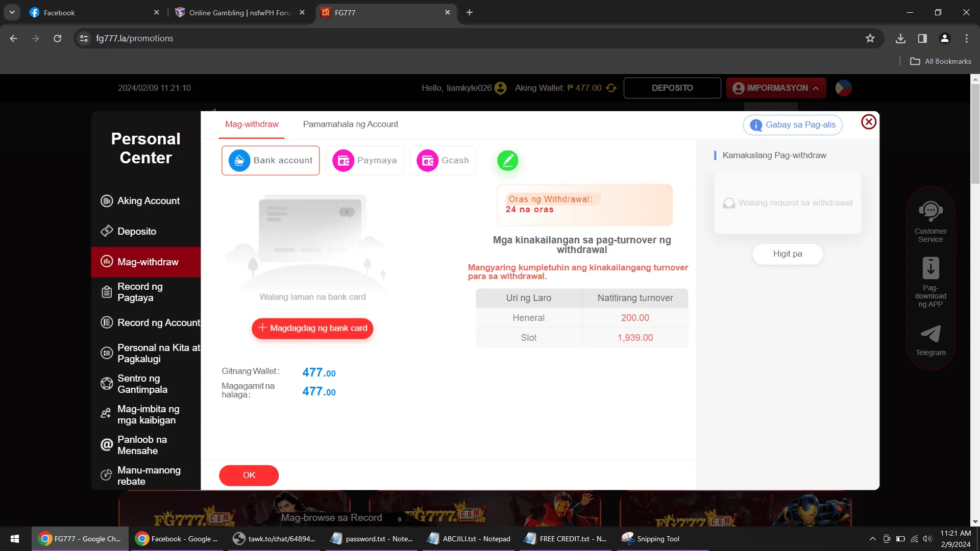
Task: Open Gabay sa Pag-alis guide
Action: tap(793, 125)
